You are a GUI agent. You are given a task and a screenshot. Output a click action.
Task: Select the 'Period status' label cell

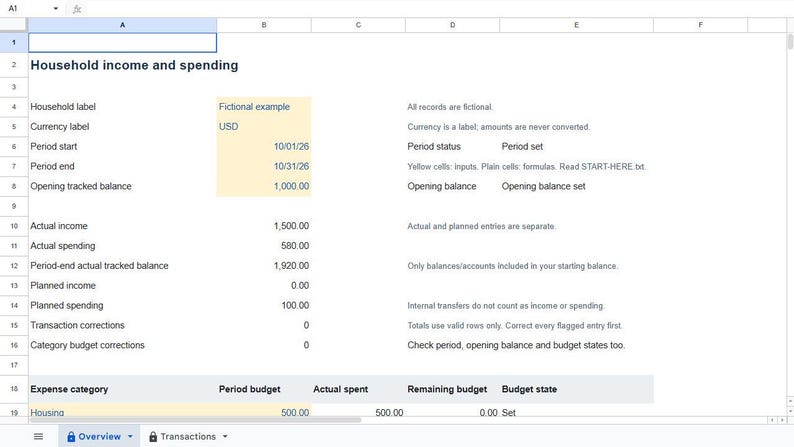(452, 146)
